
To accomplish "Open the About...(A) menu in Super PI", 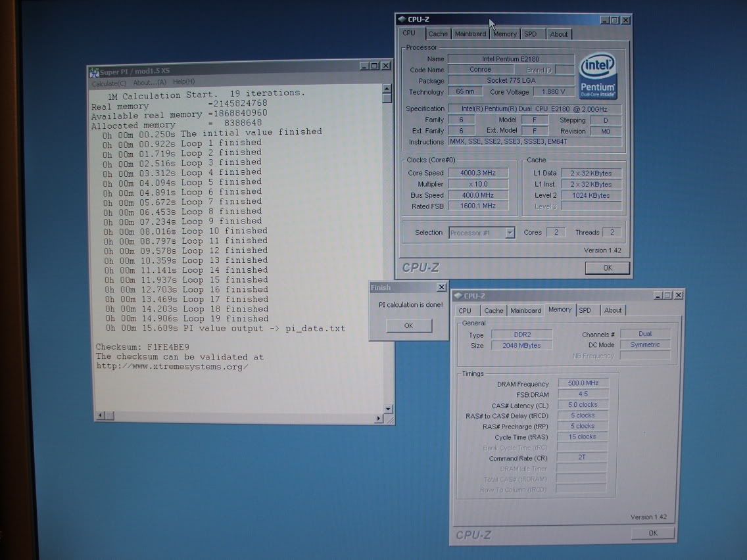I will pos(149,82).
